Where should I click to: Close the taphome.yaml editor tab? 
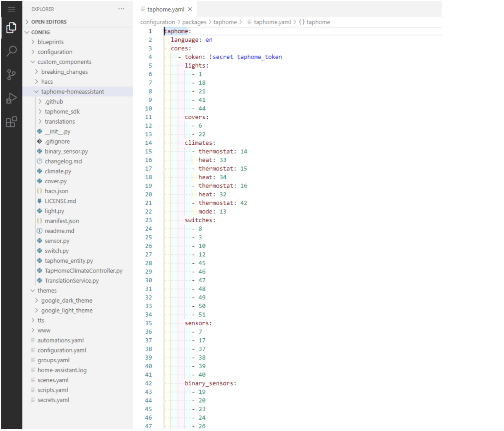190,9
